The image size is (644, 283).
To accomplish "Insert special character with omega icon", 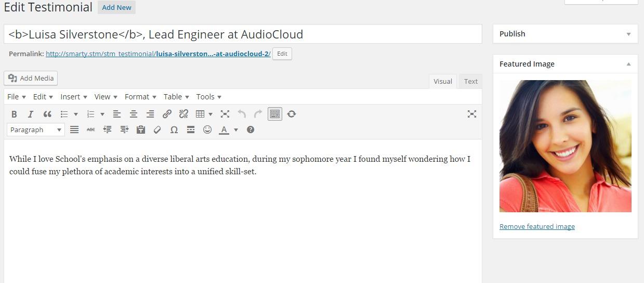I will [x=174, y=130].
